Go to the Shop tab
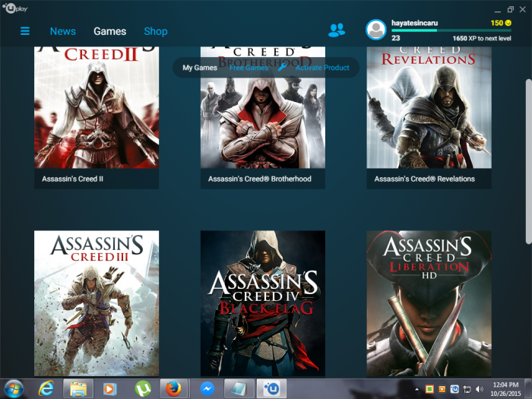 click(x=156, y=31)
